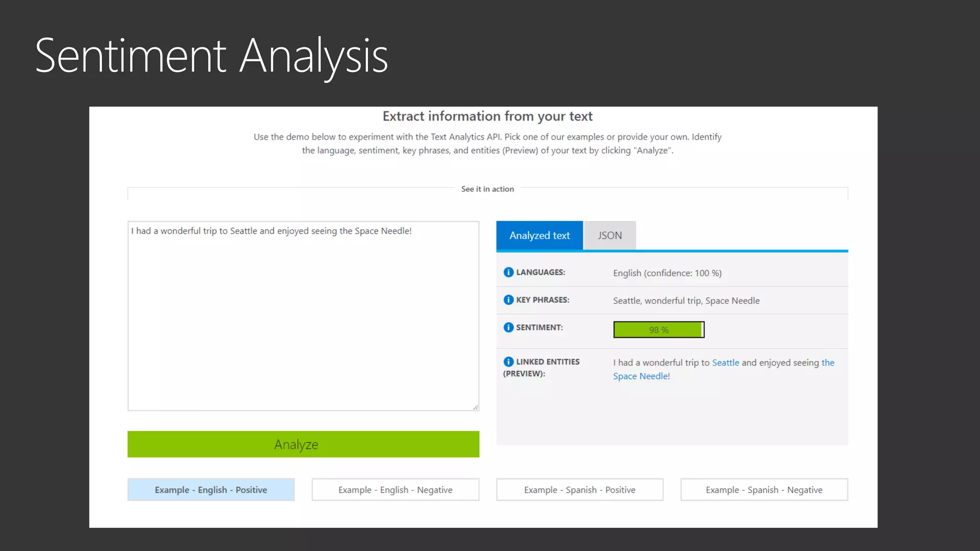Select Example - Spanish - Negative button

click(764, 490)
